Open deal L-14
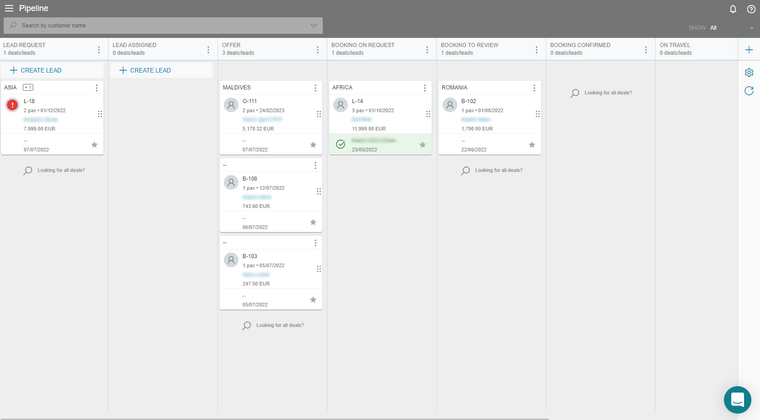The image size is (760, 420). click(357, 102)
